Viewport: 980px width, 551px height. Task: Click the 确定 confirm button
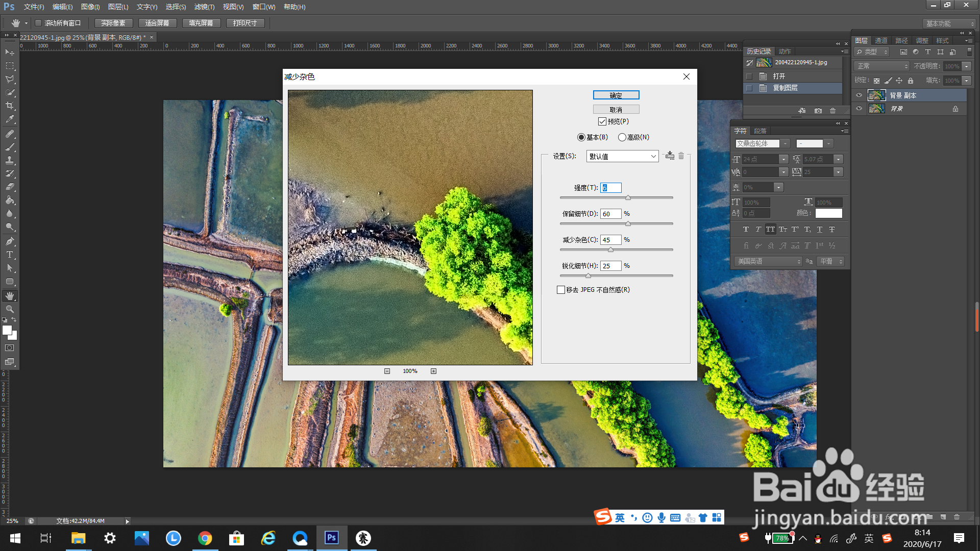[616, 95]
